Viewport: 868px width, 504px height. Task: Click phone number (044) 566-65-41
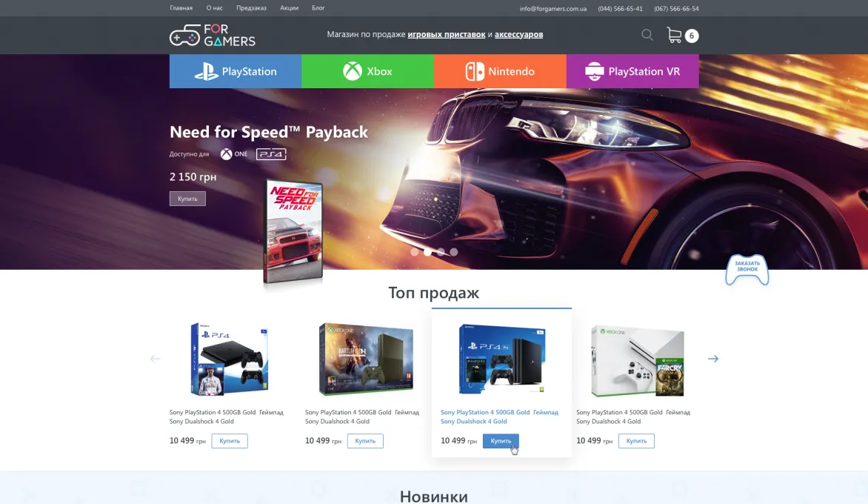click(x=620, y=9)
